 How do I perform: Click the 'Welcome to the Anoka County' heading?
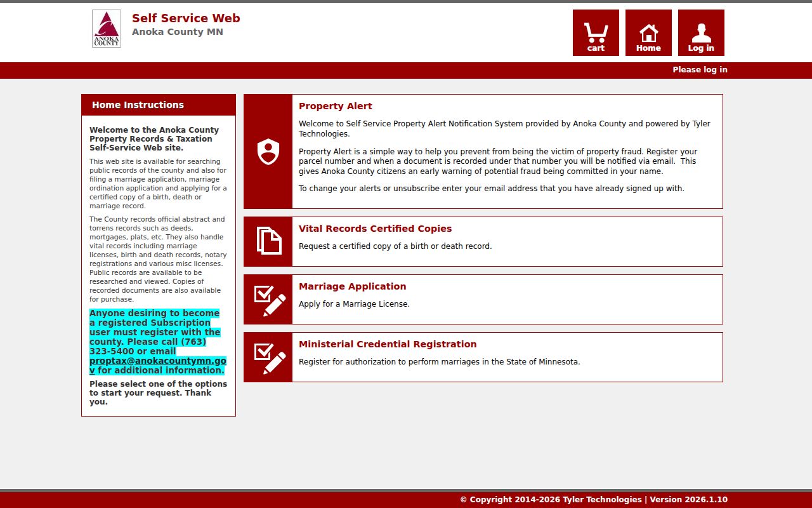tap(154, 138)
